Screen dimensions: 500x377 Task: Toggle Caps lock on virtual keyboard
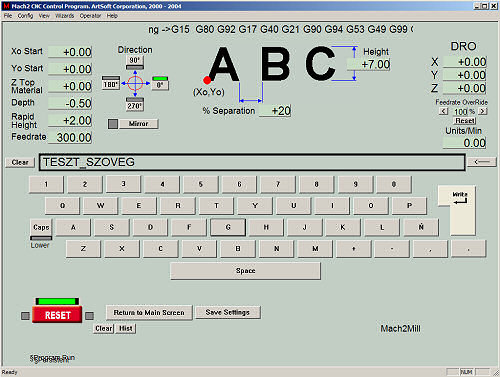(41, 227)
